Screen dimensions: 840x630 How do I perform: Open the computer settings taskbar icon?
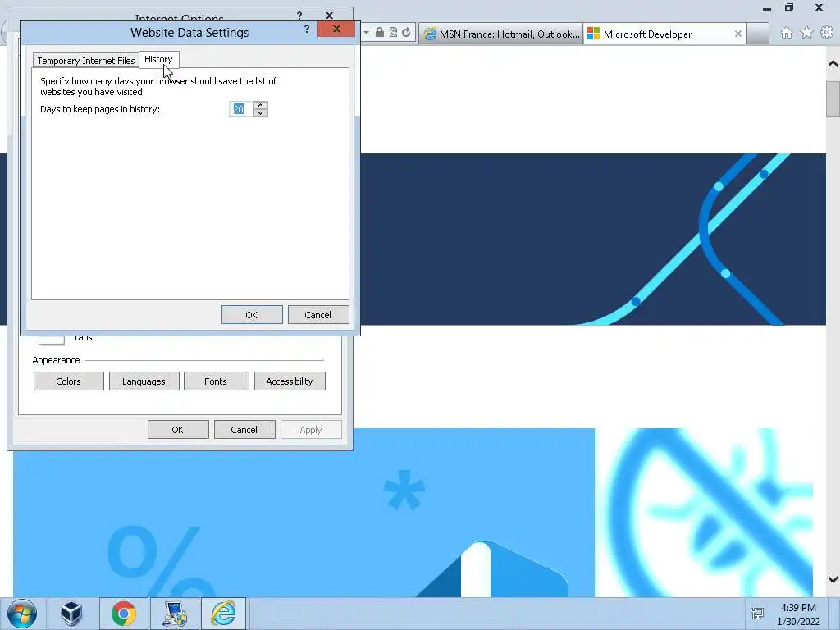(175, 614)
